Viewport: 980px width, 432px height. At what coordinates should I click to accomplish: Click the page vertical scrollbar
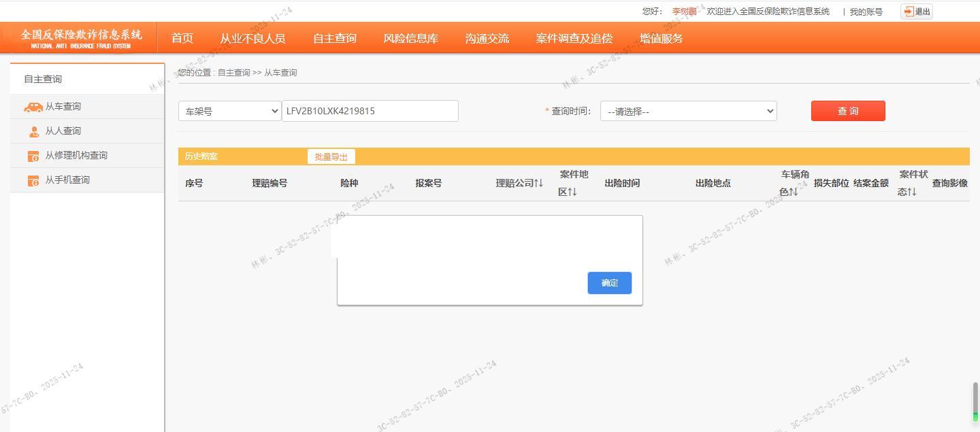[x=975, y=401]
